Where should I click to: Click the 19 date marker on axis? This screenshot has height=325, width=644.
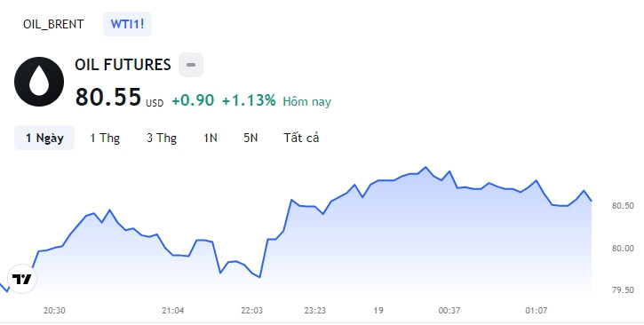(378, 311)
